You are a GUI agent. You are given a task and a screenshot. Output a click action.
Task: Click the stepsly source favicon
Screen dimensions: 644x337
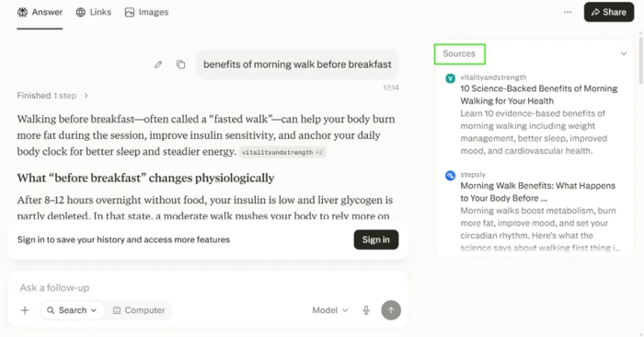(x=450, y=176)
